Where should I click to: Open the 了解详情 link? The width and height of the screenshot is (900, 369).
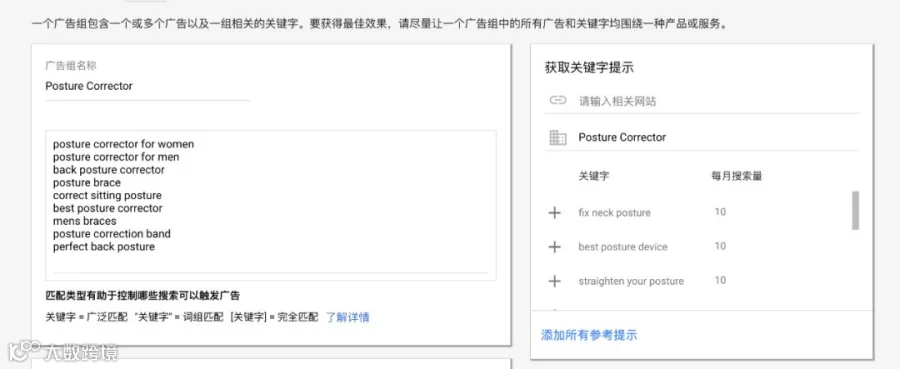point(348,317)
